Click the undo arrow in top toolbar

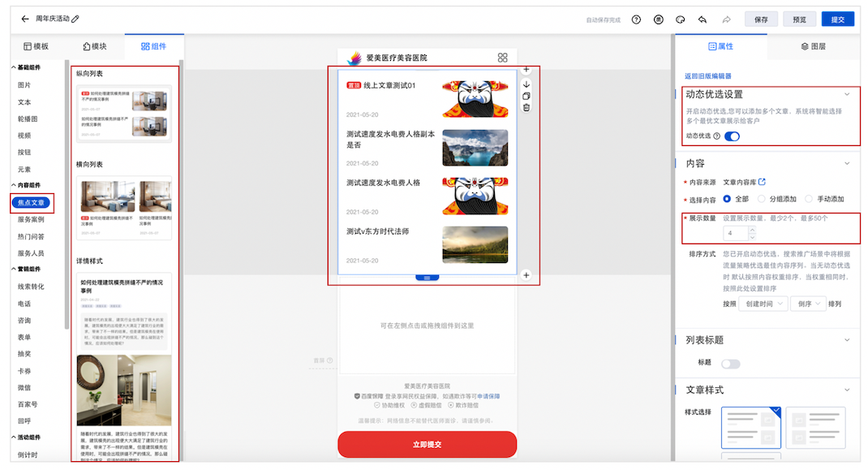tap(702, 19)
